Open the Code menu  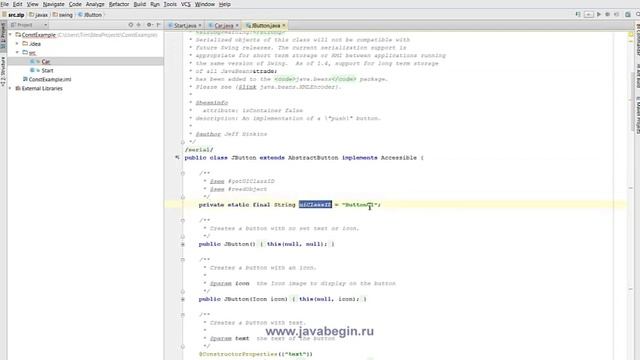click(x=75, y=4)
